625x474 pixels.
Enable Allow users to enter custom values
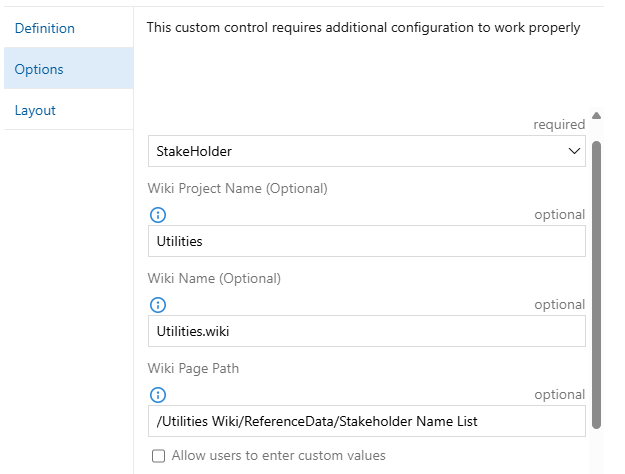[x=158, y=456]
